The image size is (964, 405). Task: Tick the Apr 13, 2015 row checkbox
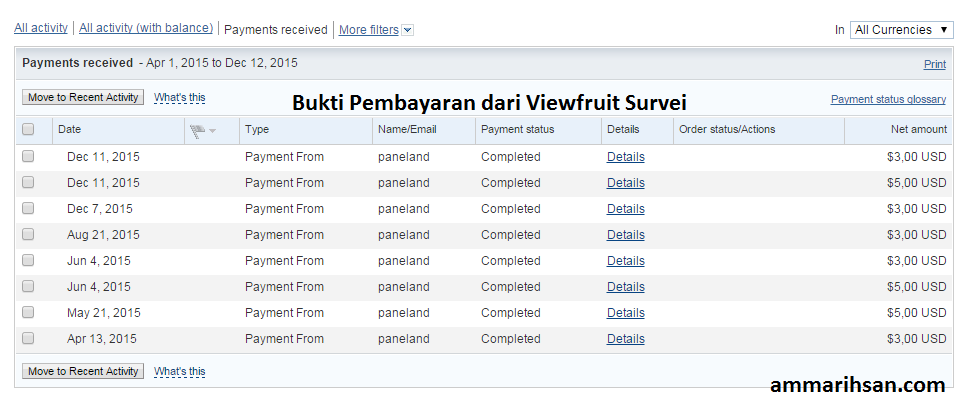(x=28, y=339)
